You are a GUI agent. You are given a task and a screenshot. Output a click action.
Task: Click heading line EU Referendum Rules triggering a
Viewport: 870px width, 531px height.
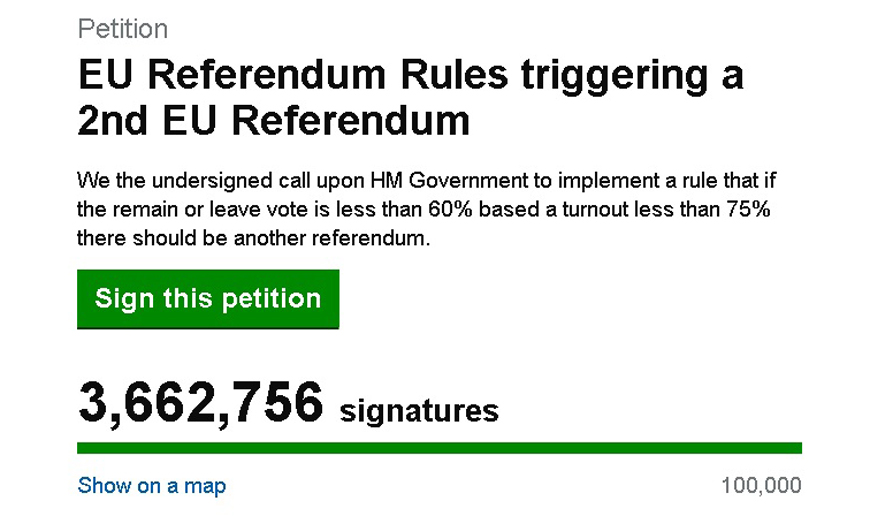point(410,76)
